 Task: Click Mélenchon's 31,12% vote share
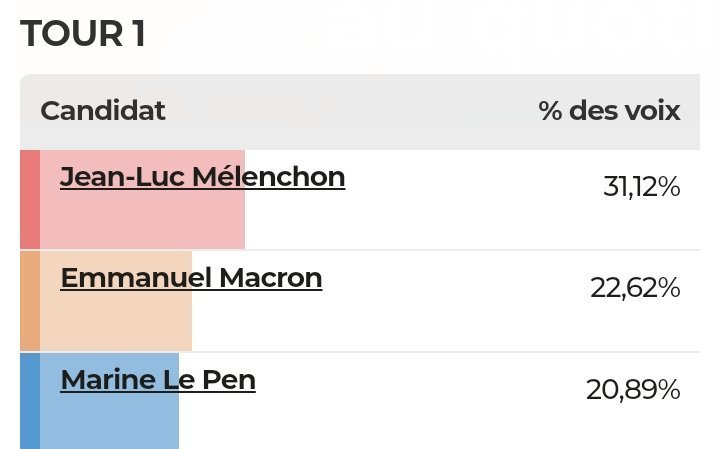coord(641,187)
